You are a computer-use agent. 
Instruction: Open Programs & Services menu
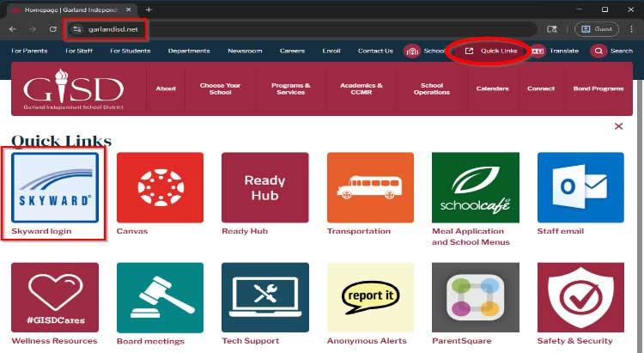(291, 88)
